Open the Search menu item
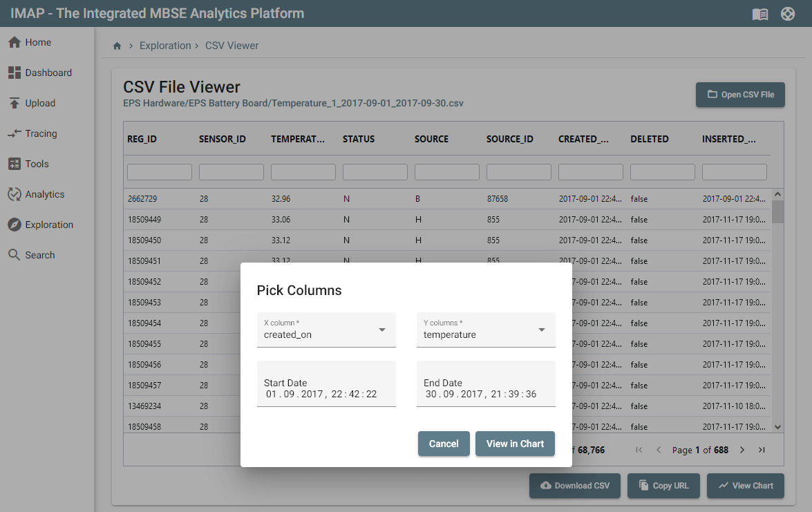The image size is (812, 512). pyautogui.click(x=40, y=255)
